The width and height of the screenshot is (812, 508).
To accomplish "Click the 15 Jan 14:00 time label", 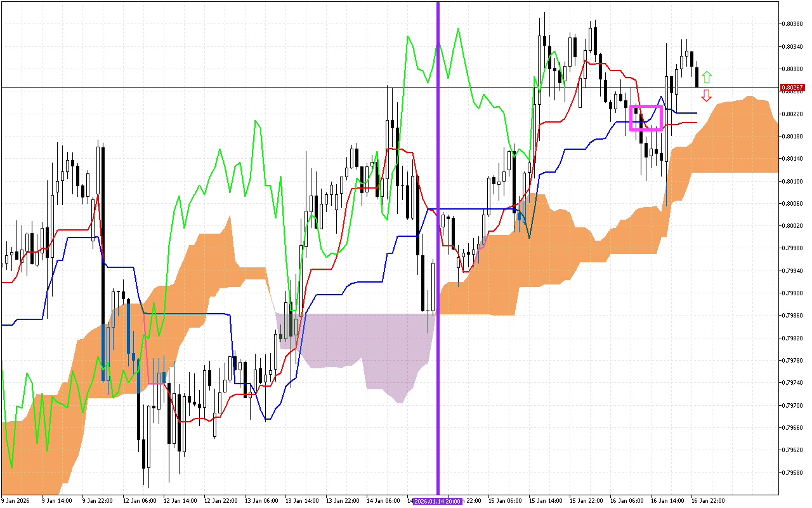I will (x=546, y=501).
